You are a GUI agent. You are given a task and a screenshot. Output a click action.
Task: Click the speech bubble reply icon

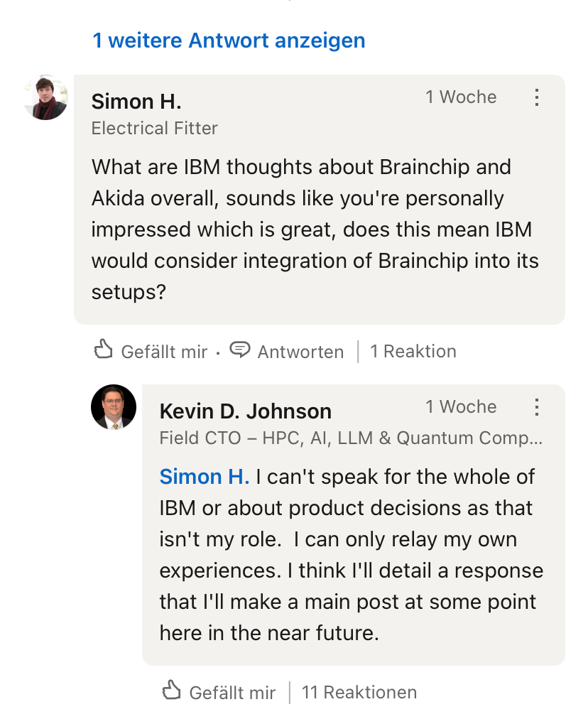[x=241, y=350]
